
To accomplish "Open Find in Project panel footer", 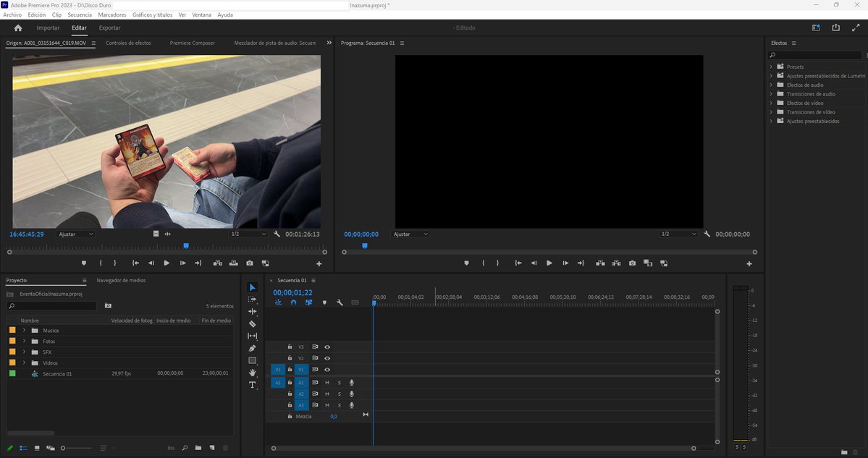I will click(185, 448).
